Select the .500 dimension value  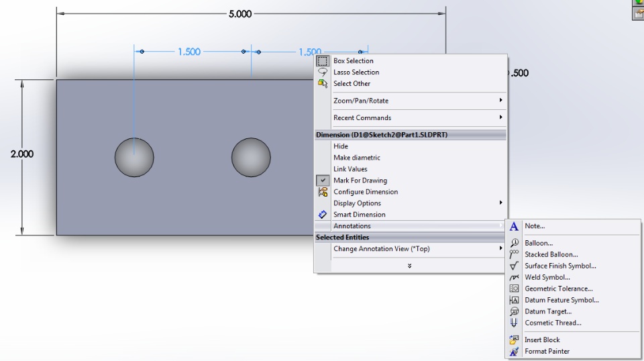pyautogui.click(x=519, y=73)
